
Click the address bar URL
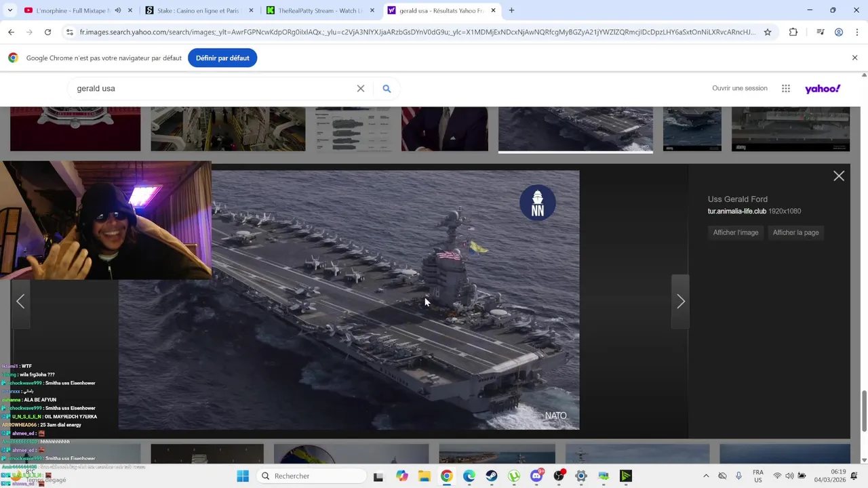[417, 32]
